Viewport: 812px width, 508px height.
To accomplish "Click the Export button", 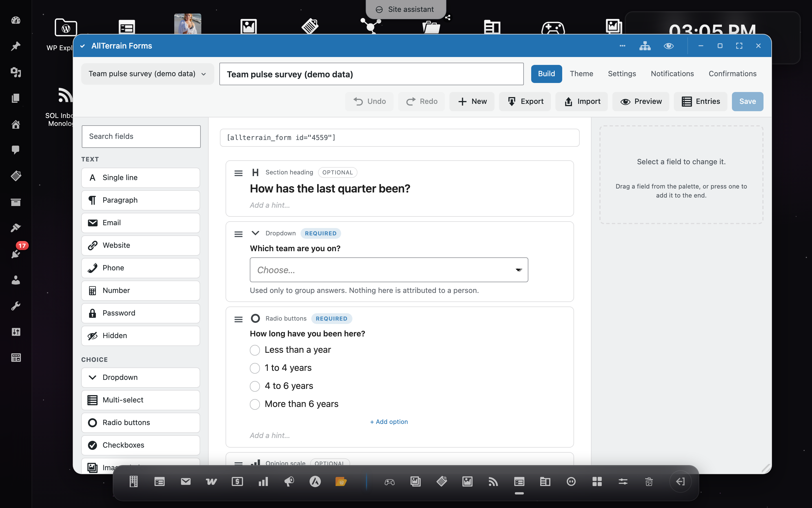I will (525, 102).
